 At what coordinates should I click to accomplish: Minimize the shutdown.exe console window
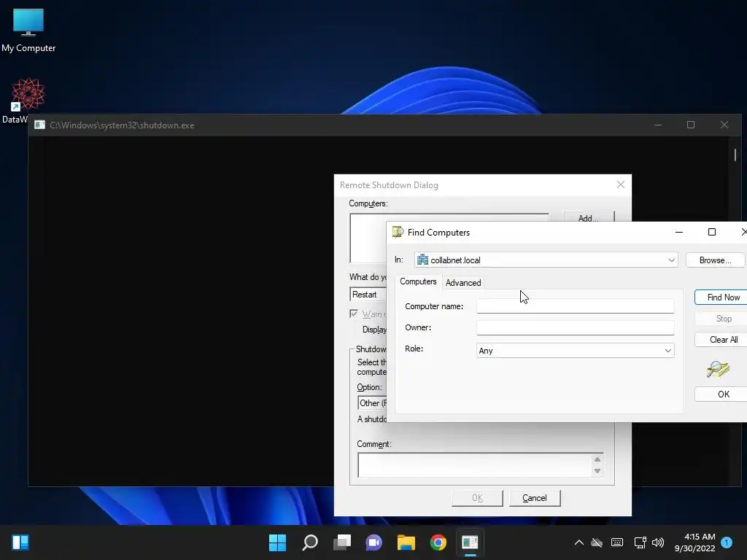(658, 125)
